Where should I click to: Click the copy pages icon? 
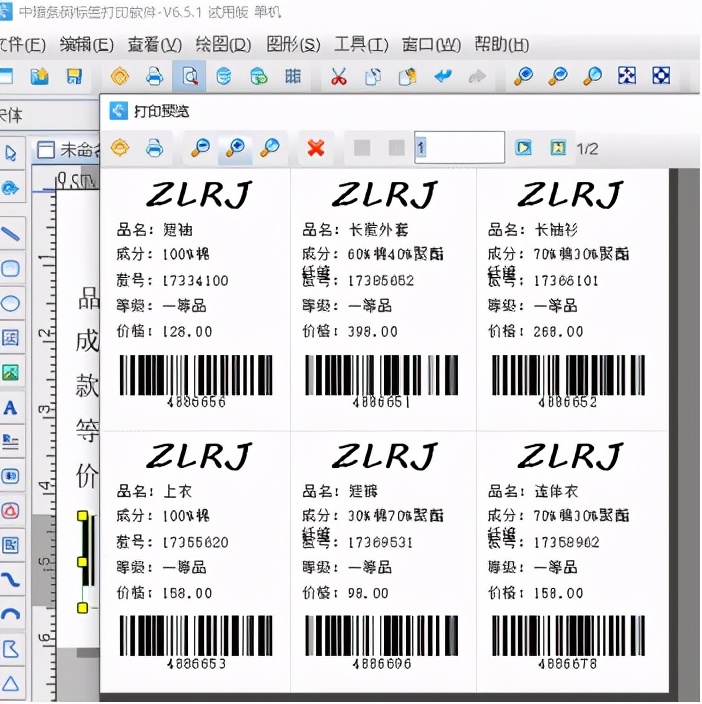click(x=373, y=76)
